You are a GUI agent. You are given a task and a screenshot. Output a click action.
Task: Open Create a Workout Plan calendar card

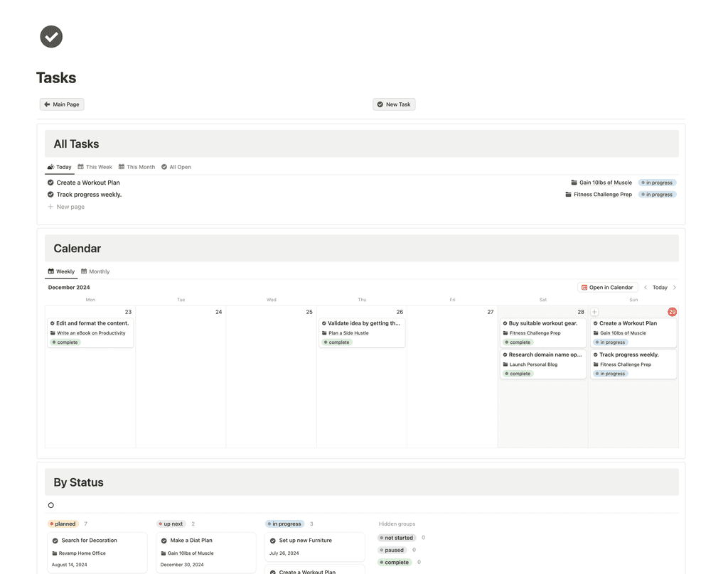[x=633, y=332]
